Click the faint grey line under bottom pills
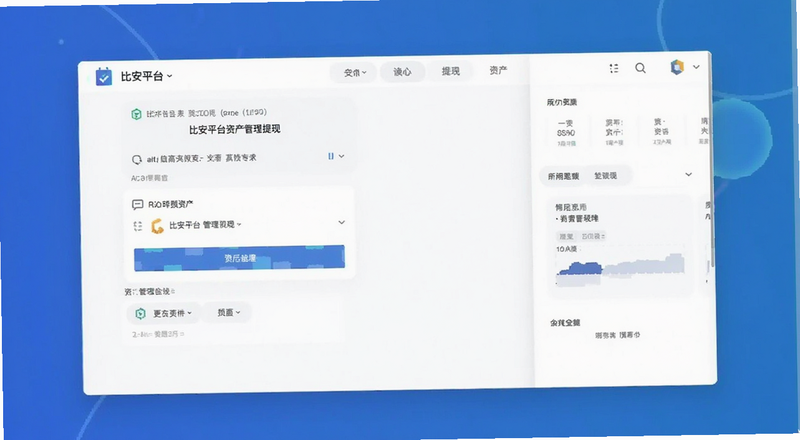Viewport: 800px width, 440px height. 158,334
